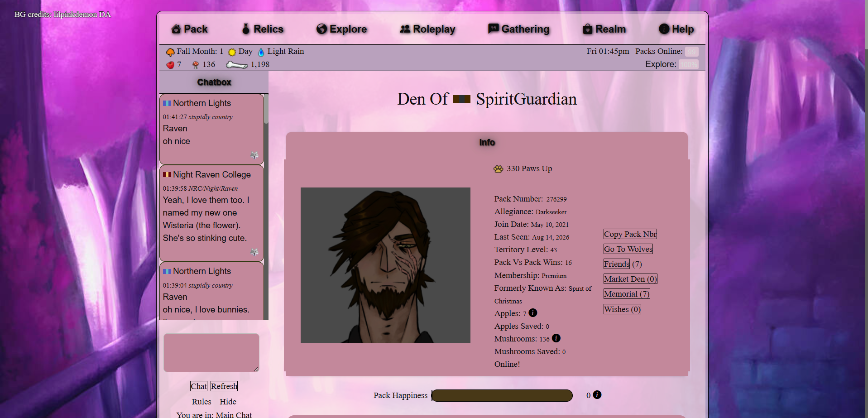
Task: Click the 330 Paws Up text
Action: point(529,168)
